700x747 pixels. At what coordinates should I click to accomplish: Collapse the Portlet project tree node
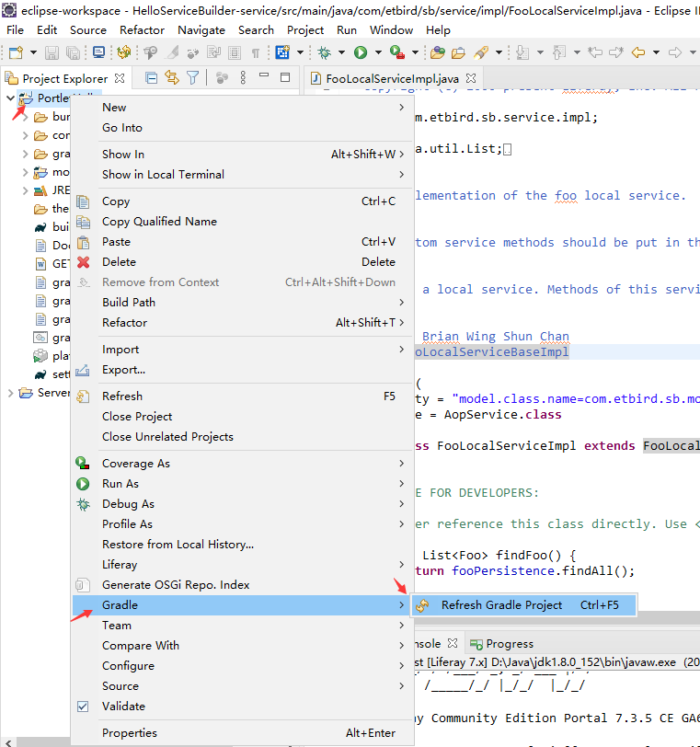(10, 98)
